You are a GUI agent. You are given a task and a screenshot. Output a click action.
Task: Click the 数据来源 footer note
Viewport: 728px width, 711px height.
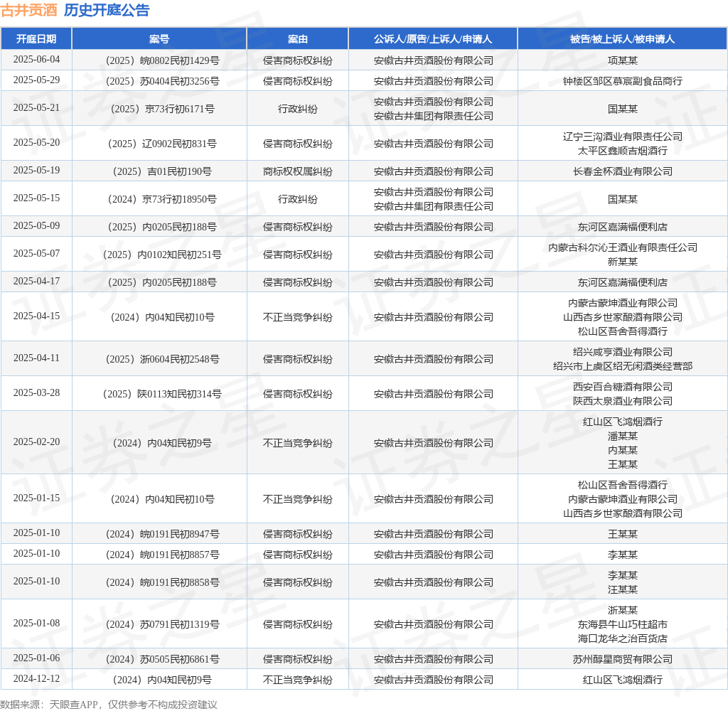(109, 705)
